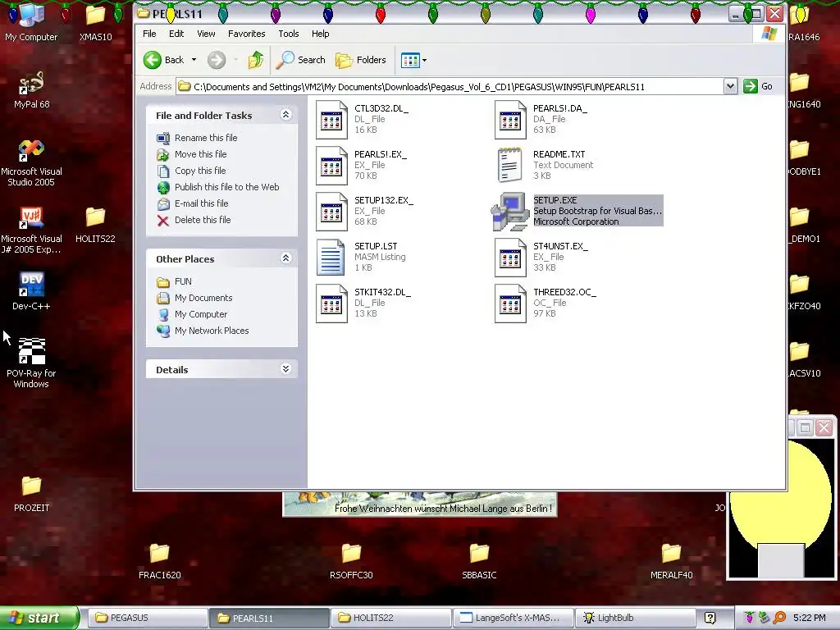
Task: Toggle the Folders pane button
Action: click(361, 60)
